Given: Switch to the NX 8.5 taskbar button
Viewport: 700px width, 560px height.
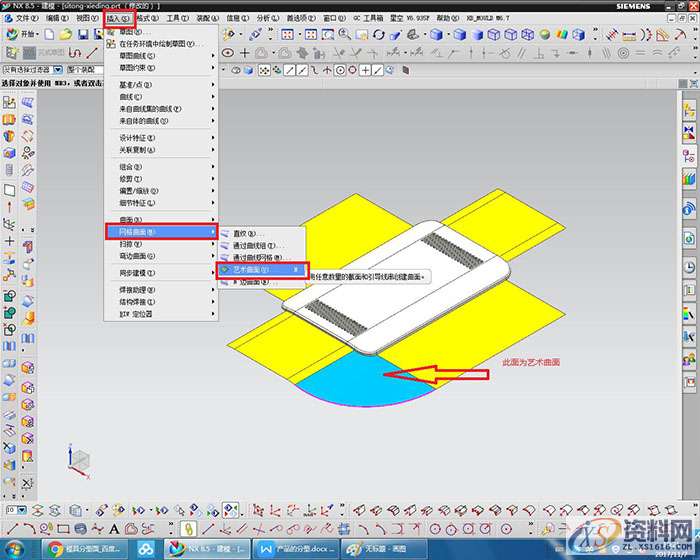Looking at the screenshot, I should point(204,549).
